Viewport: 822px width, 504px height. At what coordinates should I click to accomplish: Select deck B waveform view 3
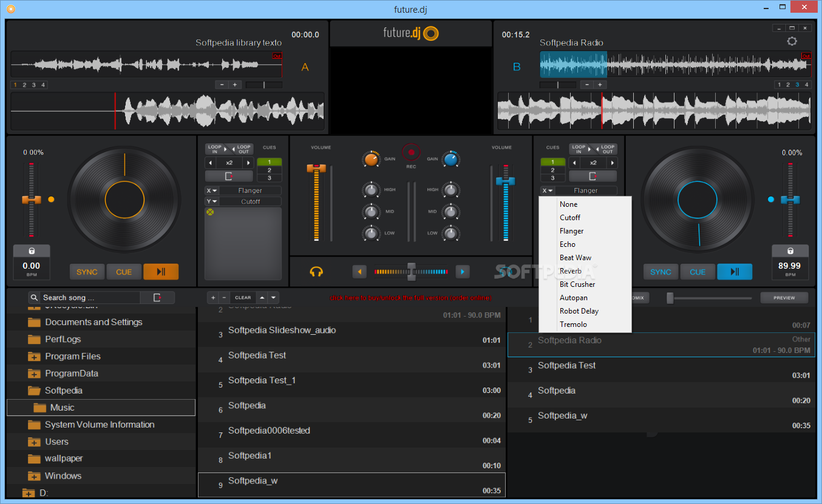[x=797, y=85]
